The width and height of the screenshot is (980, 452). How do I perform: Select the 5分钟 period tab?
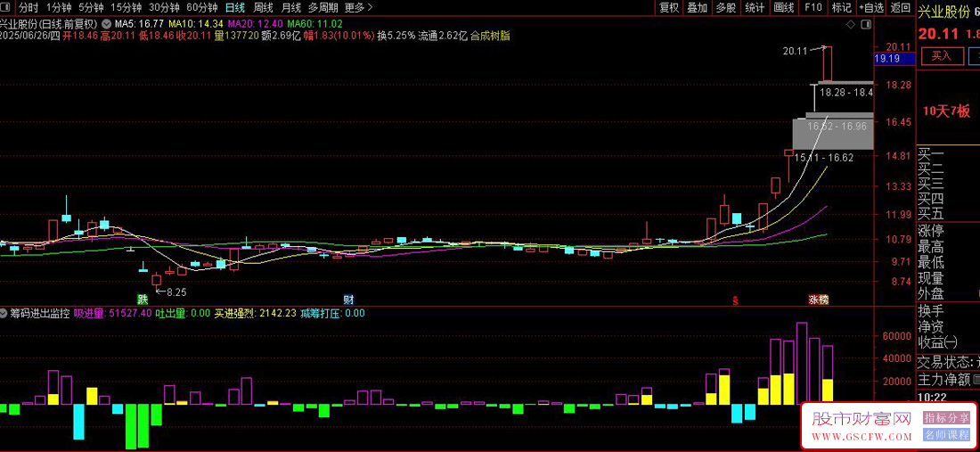tap(91, 8)
